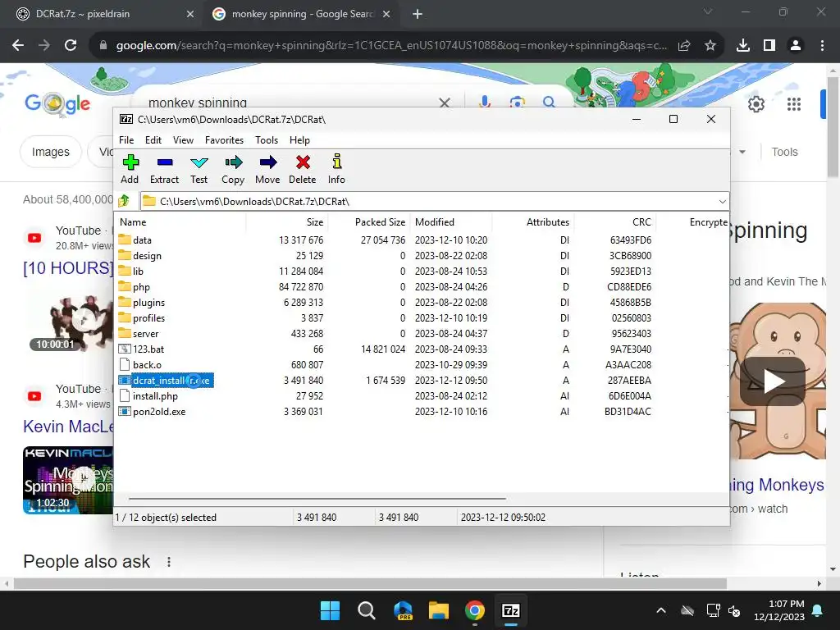Open More options beside People also ask
Screen dimensions: 840x630
(x=169, y=561)
